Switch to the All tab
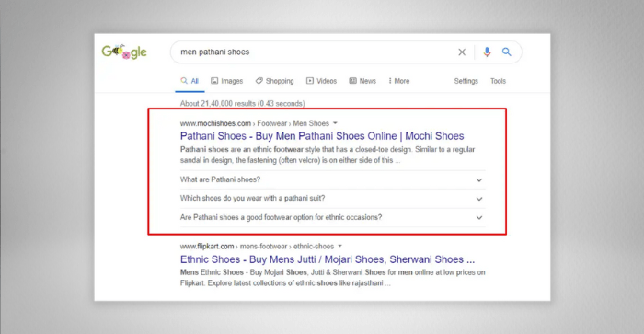This screenshot has width=644, height=334. [x=190, y=81]
